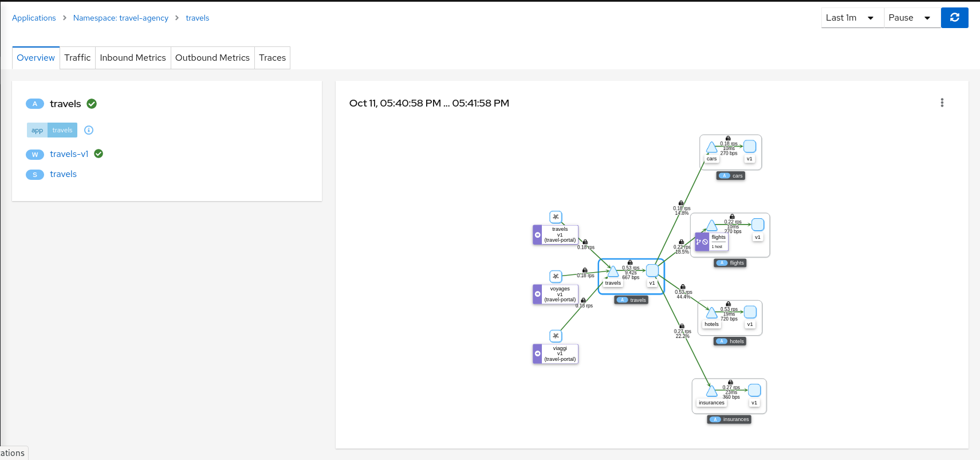Select the insurances service triangle node
980x460 pixels.
pyautogui.click(x=712, y=391)
